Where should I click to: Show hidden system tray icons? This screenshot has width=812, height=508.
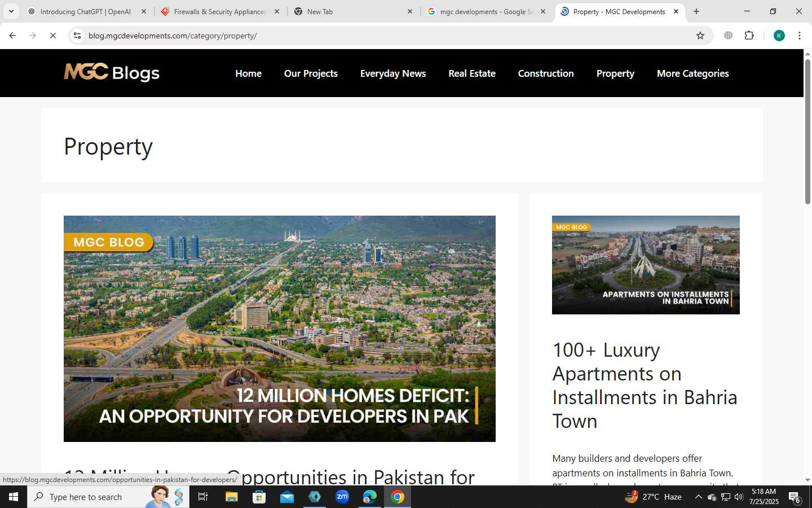click(x=698, y=497)
